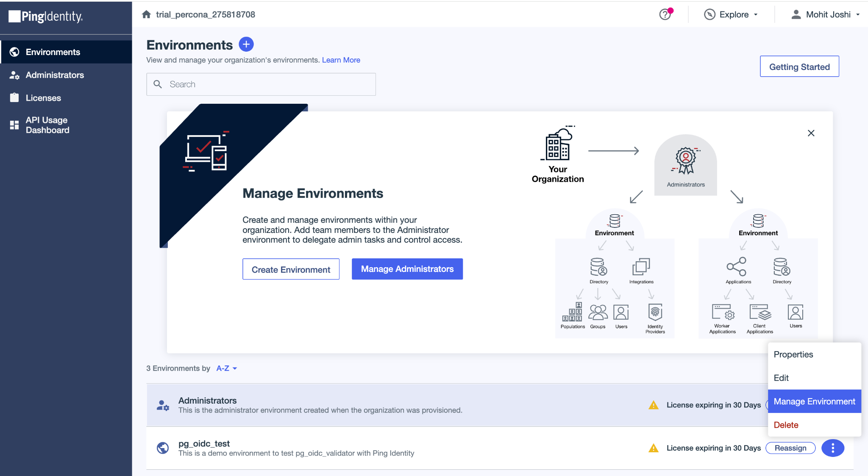Choose Properties in the context menu

click(x=793, y=354)
